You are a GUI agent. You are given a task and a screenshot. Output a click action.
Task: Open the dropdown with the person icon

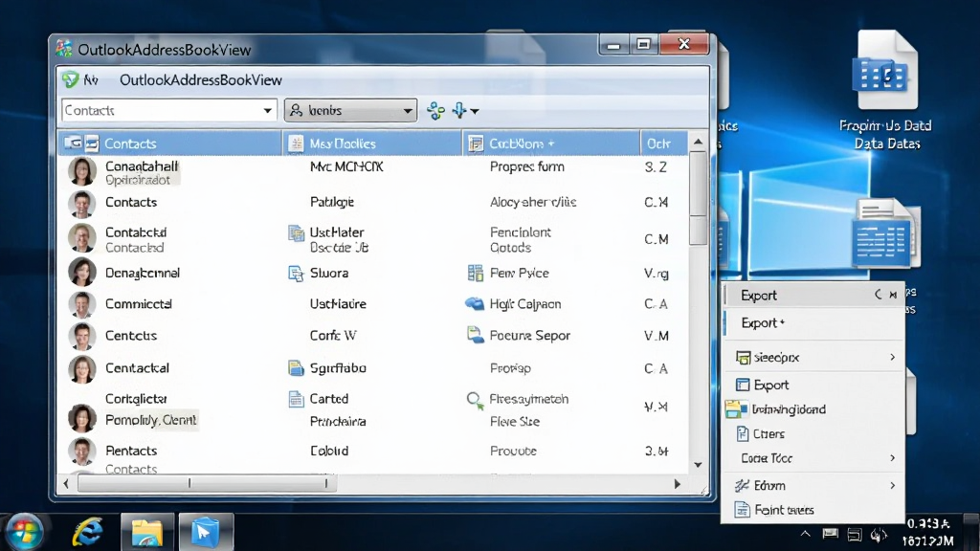click(x=350, y=111)
